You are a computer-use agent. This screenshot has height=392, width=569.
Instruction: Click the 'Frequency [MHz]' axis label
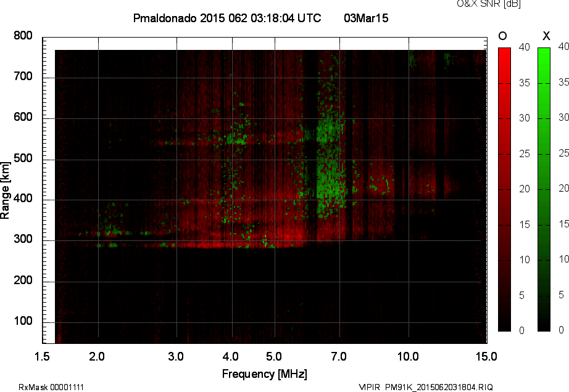pyautogui.click(x=265, y=374)
